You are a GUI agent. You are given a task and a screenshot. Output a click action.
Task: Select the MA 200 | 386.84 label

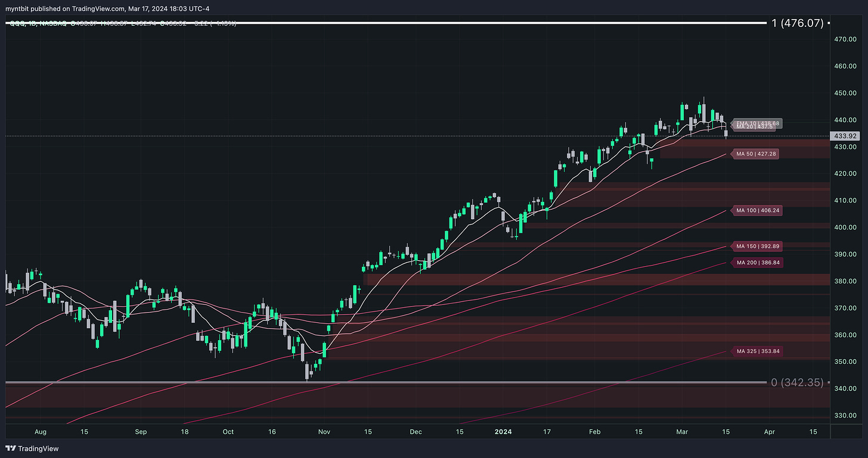pyautogui.click(x=757, y=262)
